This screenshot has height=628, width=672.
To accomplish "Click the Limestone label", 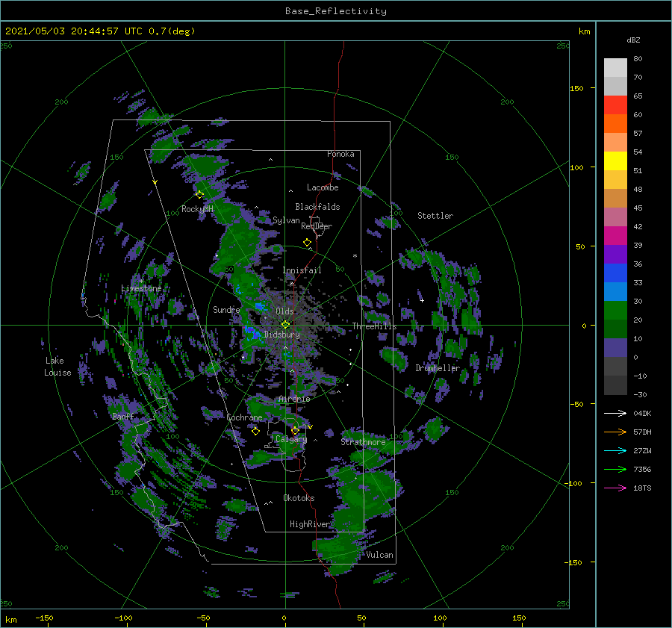I will (x=141, y=288).
